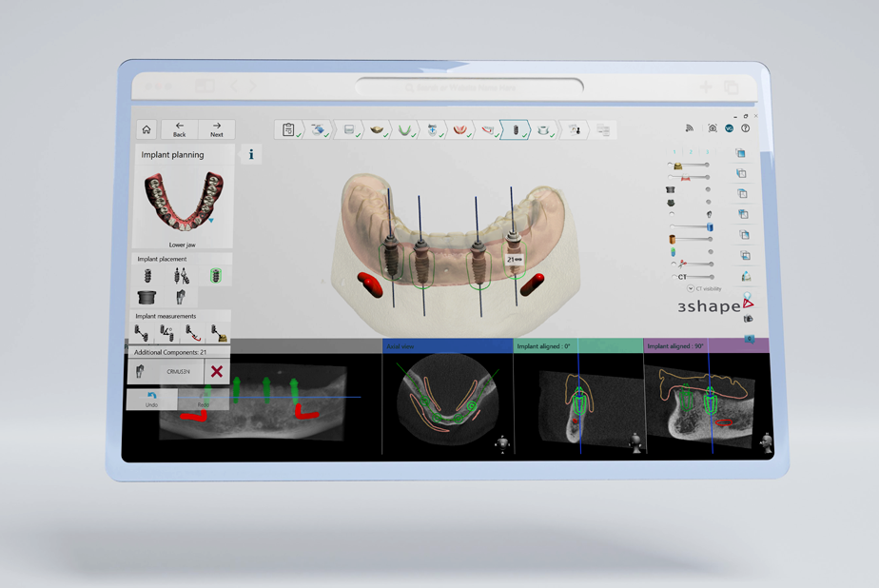879x588 pixels.
Task: Expand the copy options beside the denture slider
Action: tap(742, 173)
